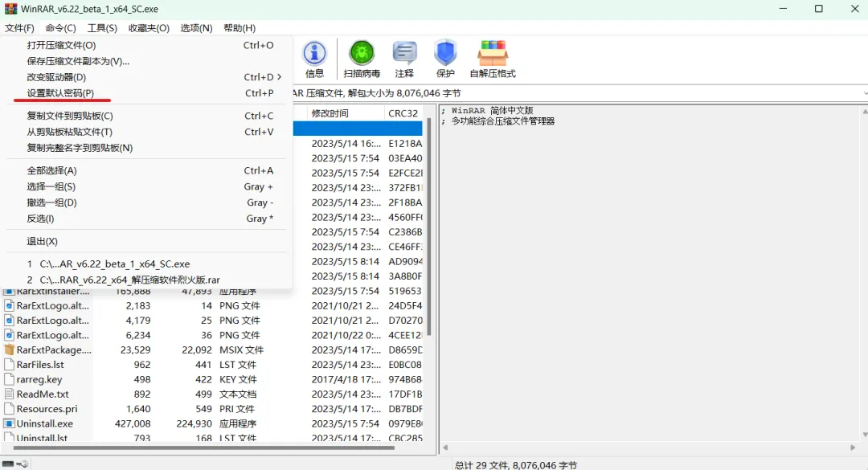Choose 复制完整名字到剪贴板(N) entry
This screenshot has height=470, width=868.
coord(146,148)
